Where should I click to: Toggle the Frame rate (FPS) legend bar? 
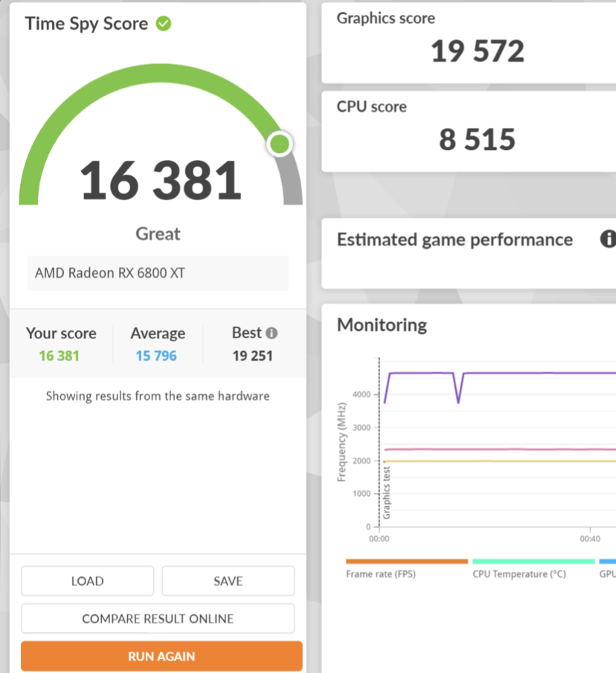[406, 561]
